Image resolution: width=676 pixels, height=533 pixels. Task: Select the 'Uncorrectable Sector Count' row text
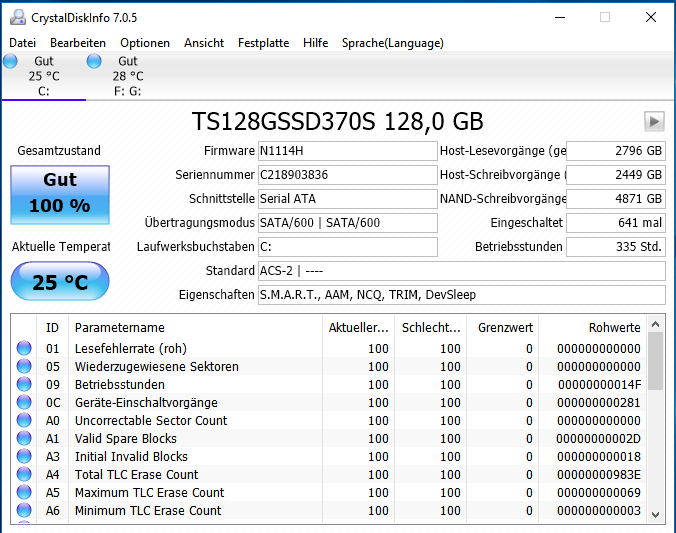pos(151,420)
